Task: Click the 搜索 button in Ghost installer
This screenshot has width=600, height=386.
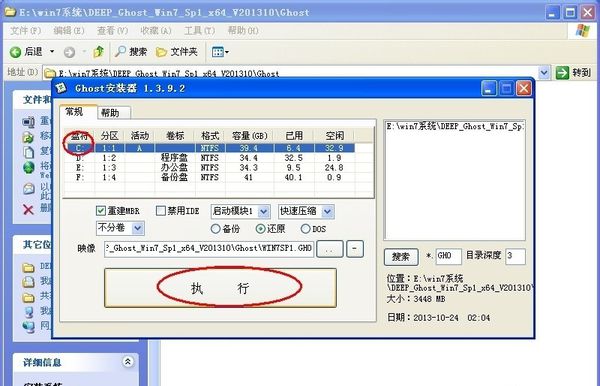Action: pos(401,257)
